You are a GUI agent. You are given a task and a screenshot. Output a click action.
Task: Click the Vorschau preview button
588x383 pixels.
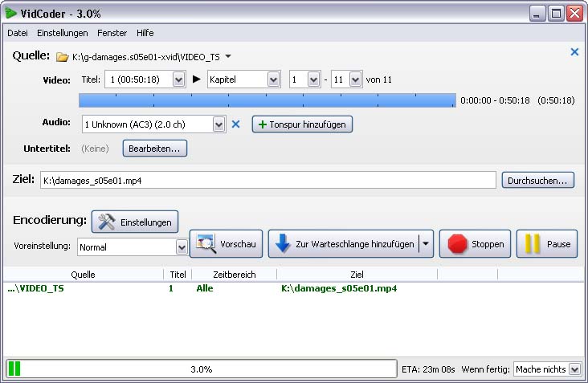point(227,244)
